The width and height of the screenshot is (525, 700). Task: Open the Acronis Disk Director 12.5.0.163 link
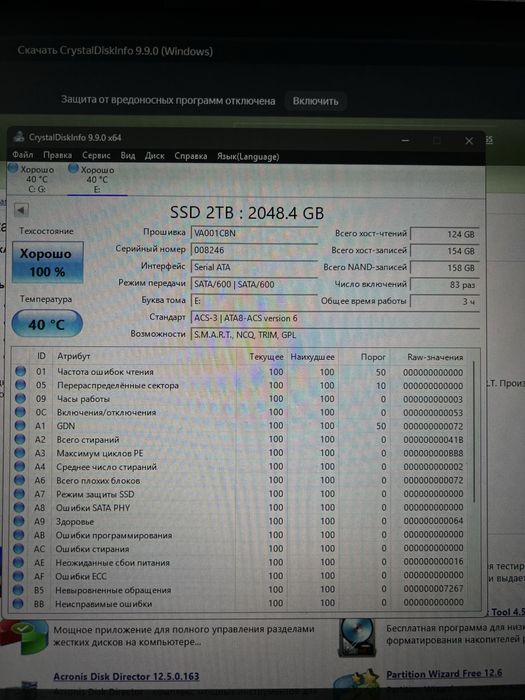[x=126, y=676]
